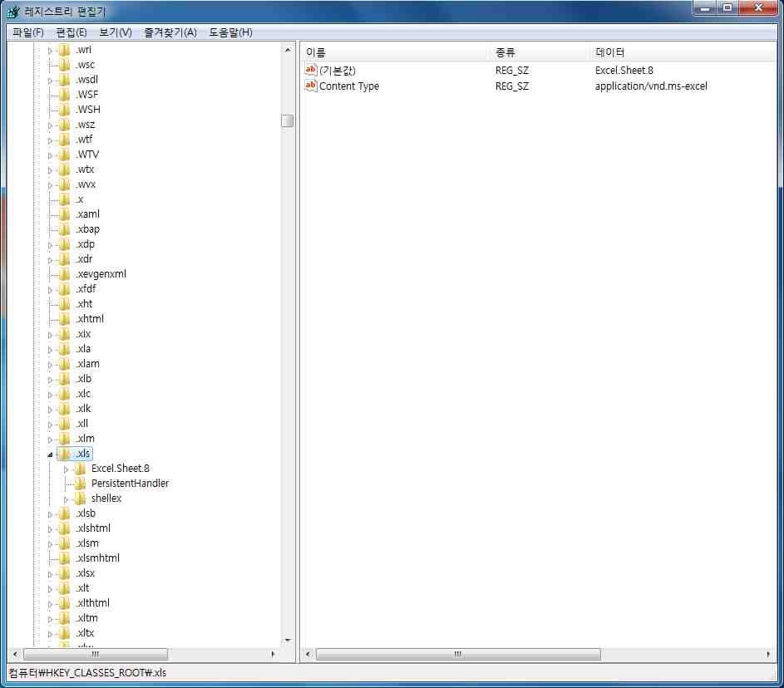Click the tree pane scroll left arrow
This screenshot has width=784, height=688.
coord(15,654)
